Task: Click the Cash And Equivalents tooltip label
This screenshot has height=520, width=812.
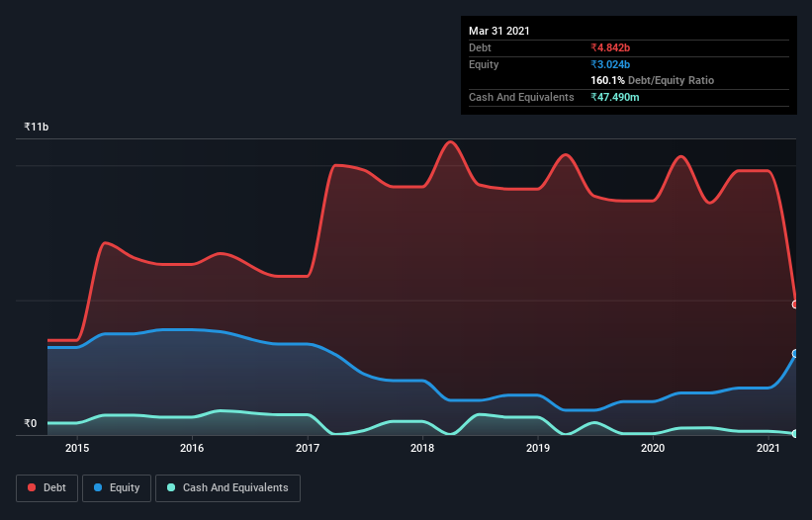Action: tap(521, 97)
